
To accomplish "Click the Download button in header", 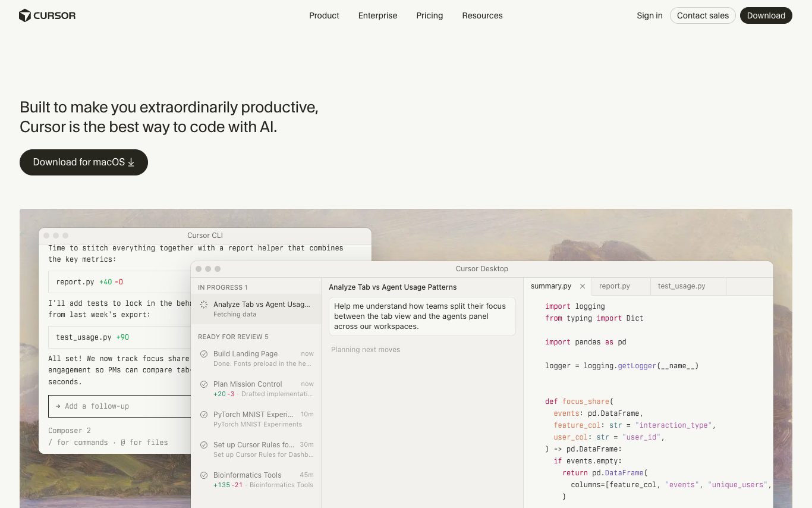I will [x=766, y=15].
